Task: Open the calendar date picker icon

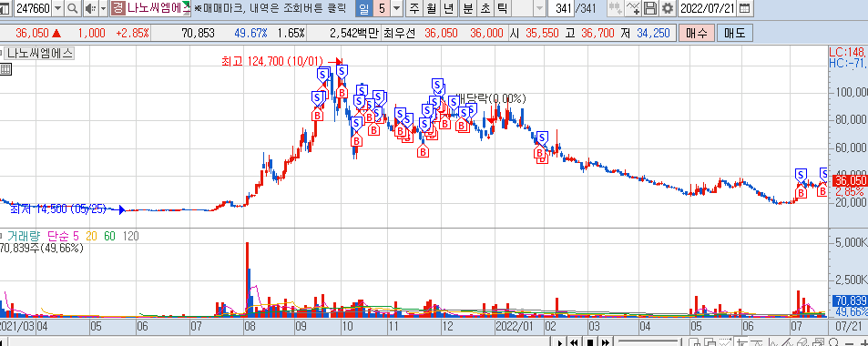Action: (x=745, y=8)
